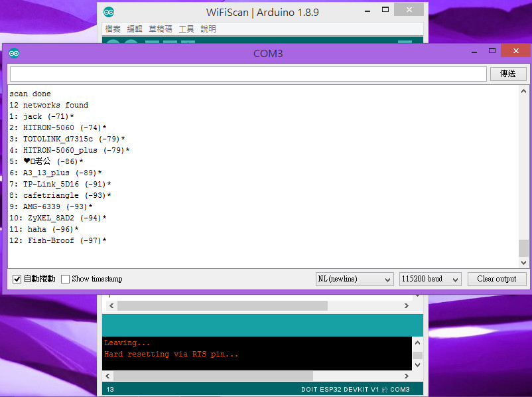Click the '11: haha (-96)*' network line

click(x=44, y=229)
